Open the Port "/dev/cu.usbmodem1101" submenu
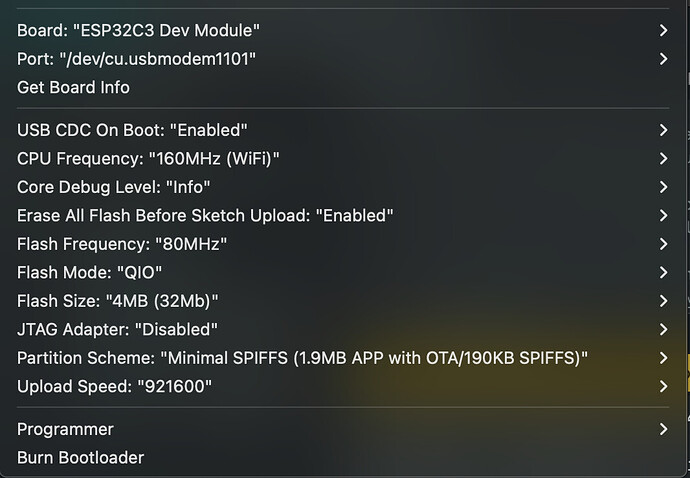The image size is (690, 478). [x=137, y=59]
